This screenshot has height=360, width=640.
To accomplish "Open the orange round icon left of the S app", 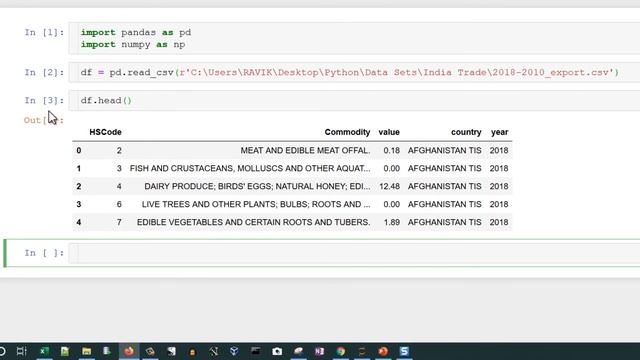I will 383,351.
